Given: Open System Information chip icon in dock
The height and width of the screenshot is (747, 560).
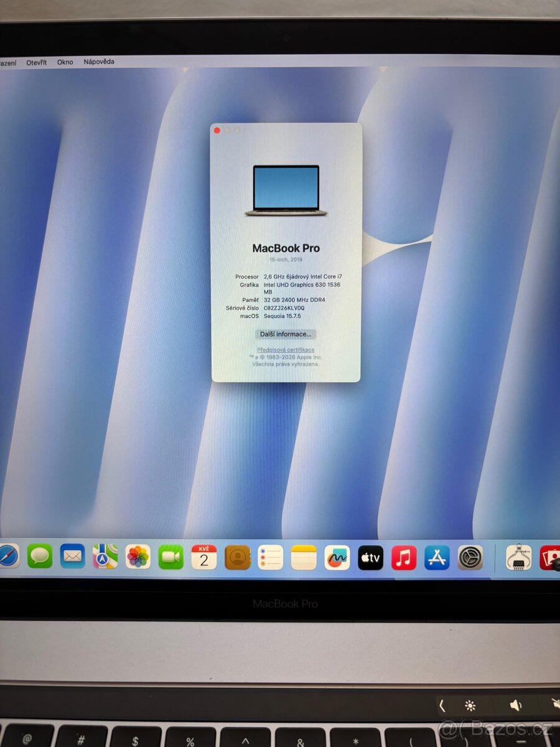Looking at the screenshot, I should [x=519, y=558].
